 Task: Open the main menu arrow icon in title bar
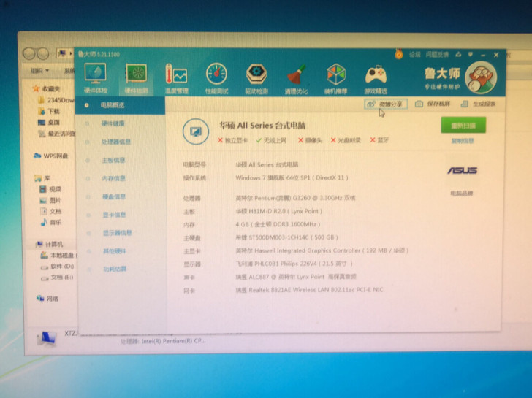pos(471,54)
